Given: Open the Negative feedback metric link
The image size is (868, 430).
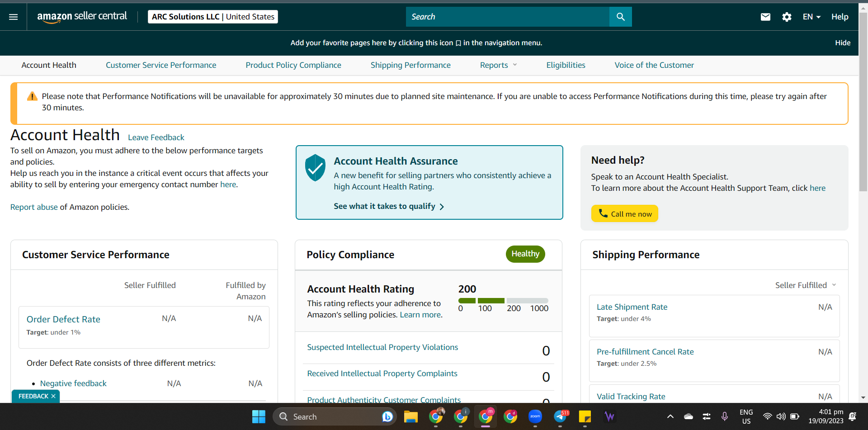Looking at the screenshot, I should pos(73,383).
